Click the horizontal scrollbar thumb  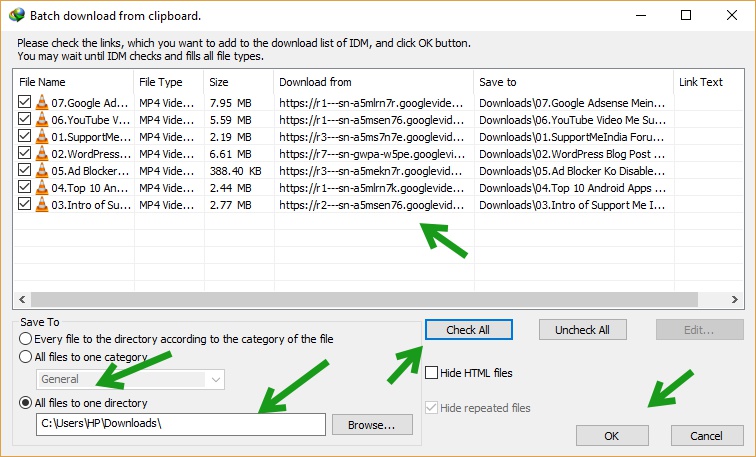pos(364,299)
